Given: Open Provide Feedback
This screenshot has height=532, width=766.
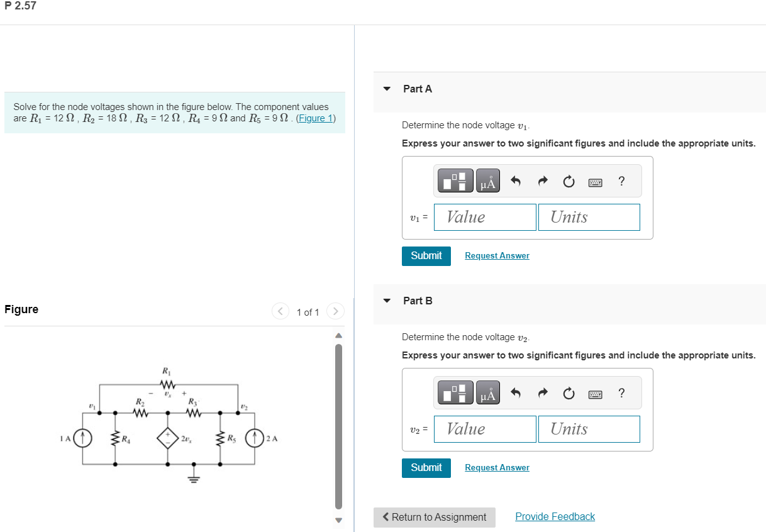Looking at the screenshot, I should click(x=555, y=516).
